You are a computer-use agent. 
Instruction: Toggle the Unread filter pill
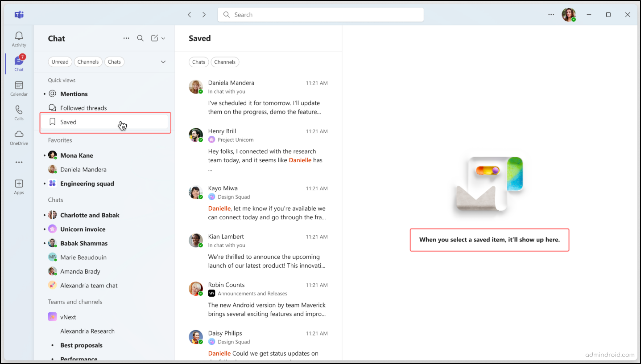(x=60, y=62)
